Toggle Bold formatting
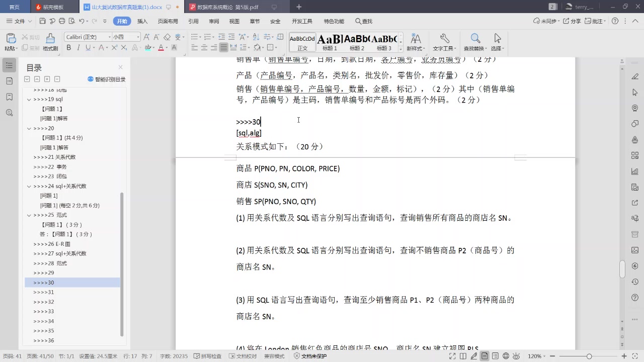 [69, 48]
